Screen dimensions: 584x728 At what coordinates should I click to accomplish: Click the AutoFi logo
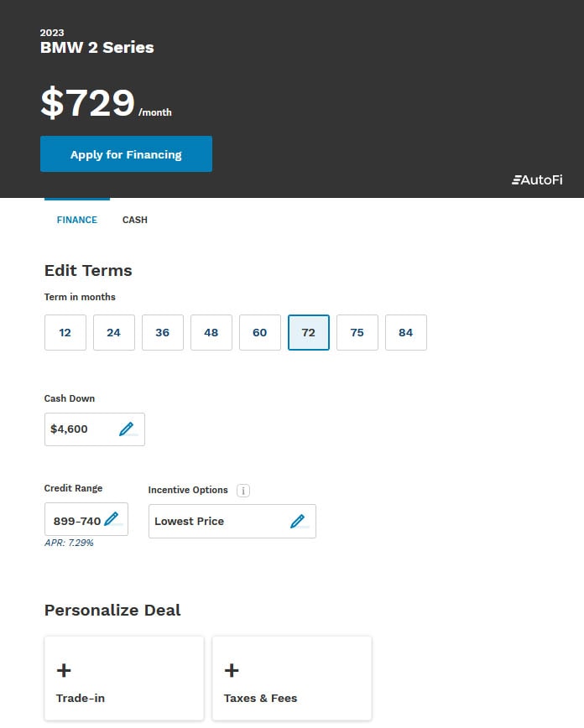click(x=537, y=179)
